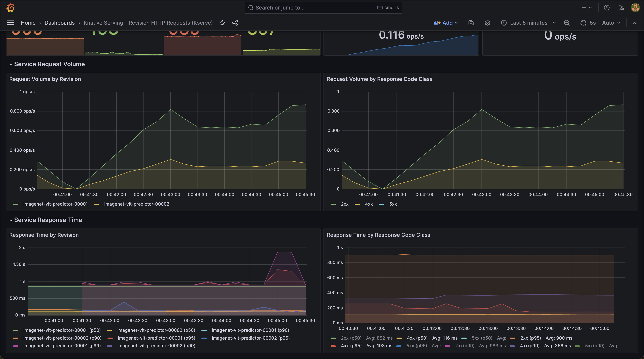
Task: Open the help question mark icon
Action: pos(607,8)
